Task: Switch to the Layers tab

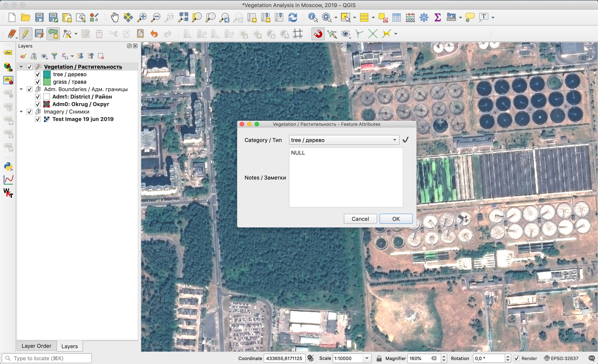Action: point(70,346)
